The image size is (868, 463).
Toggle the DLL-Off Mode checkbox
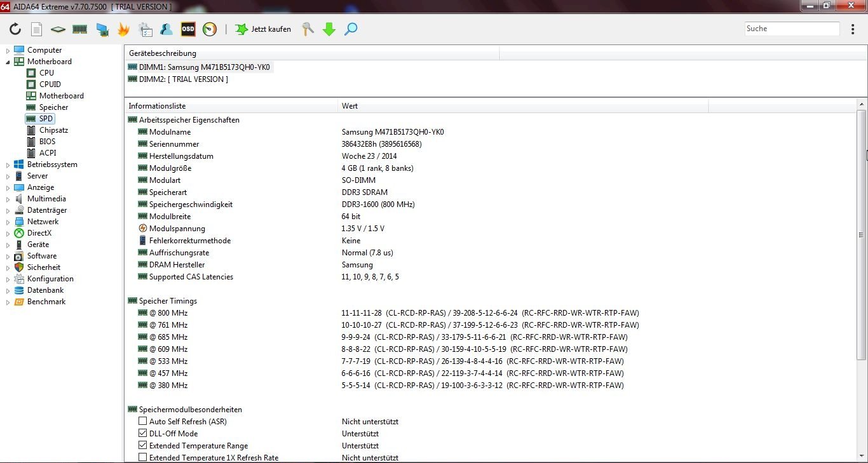tap(143, 433)
